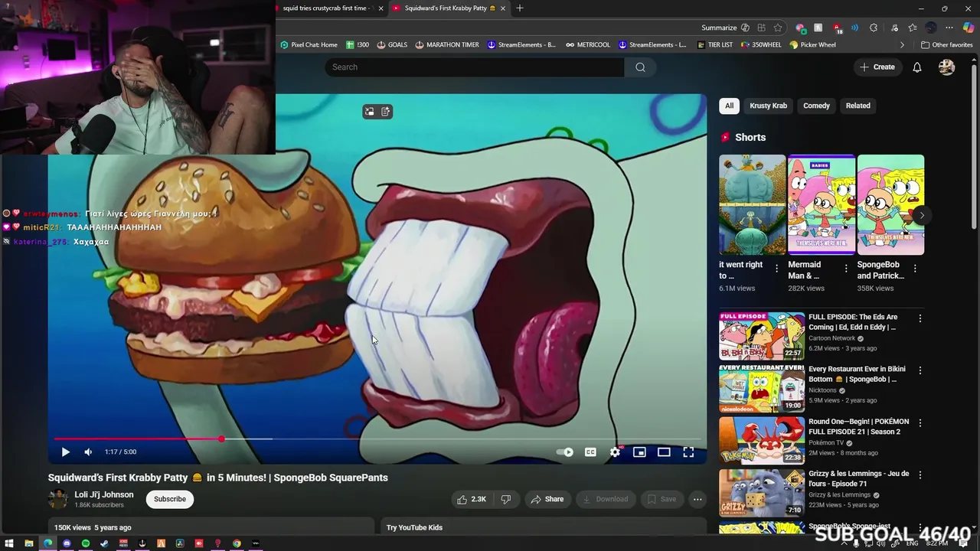
Task: Open options for the Mermaid Man Short
Action: click(x=845, y=269)
